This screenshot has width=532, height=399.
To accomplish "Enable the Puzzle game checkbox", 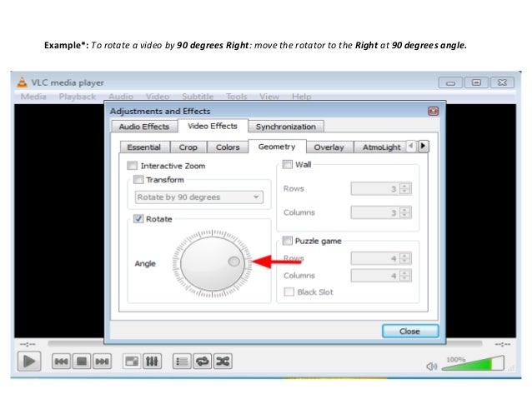I will coord(288,241).
